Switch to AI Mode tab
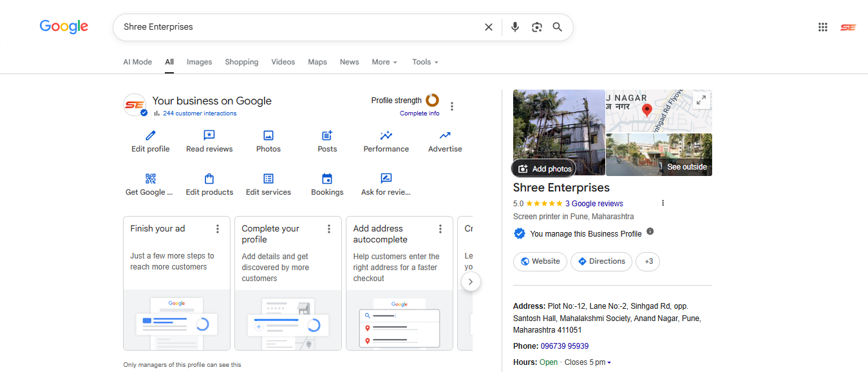Image resolution: width=868 pixels, height=372 pixels. 138,62
